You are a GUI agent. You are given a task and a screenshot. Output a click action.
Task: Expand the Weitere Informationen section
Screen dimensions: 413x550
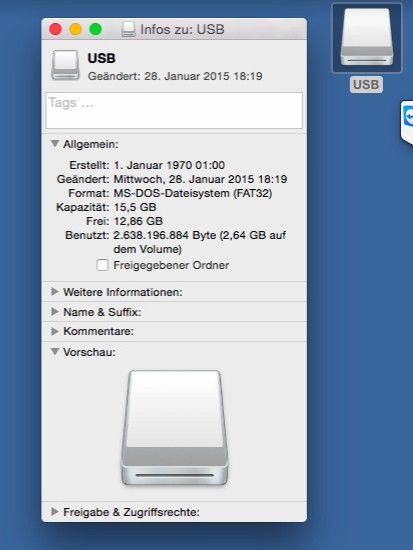[x=55, y=291]
